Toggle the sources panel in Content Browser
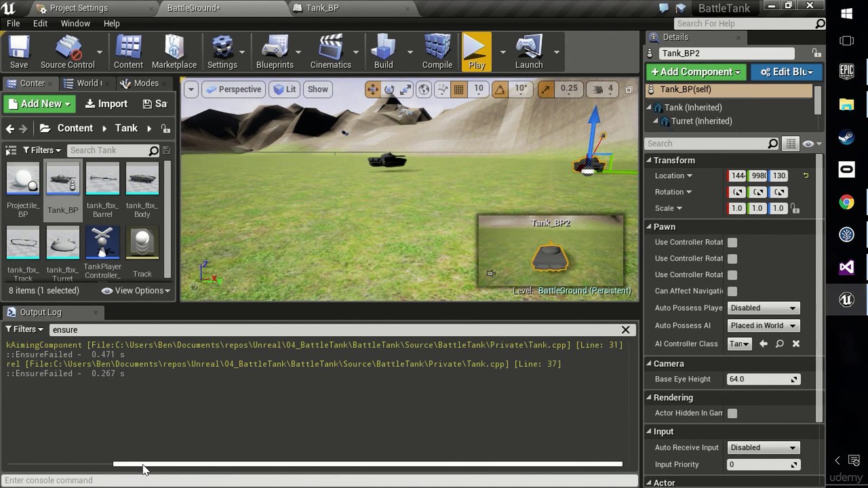This screenshot has width=868, height=488. tap(9, 150)
